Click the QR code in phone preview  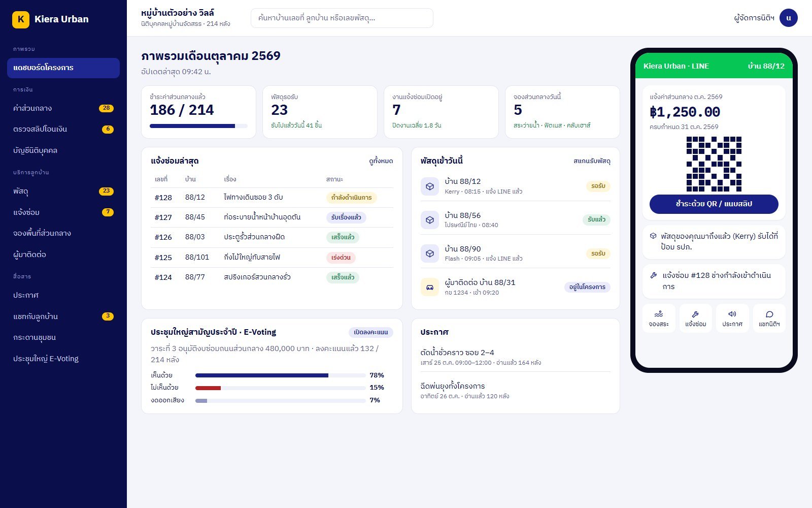click(x=714, y=164)
